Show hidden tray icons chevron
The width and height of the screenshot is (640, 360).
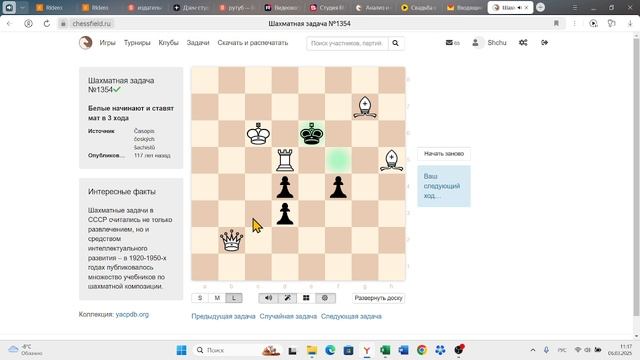click(x=533, y=350)
